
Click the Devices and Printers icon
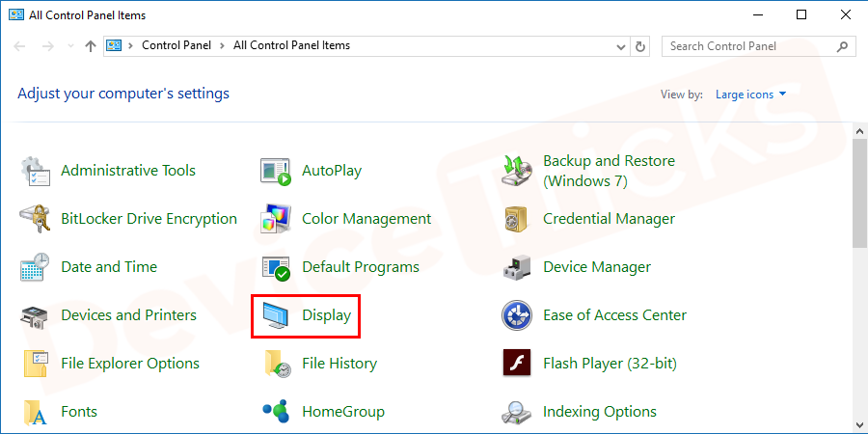point(35,315)
